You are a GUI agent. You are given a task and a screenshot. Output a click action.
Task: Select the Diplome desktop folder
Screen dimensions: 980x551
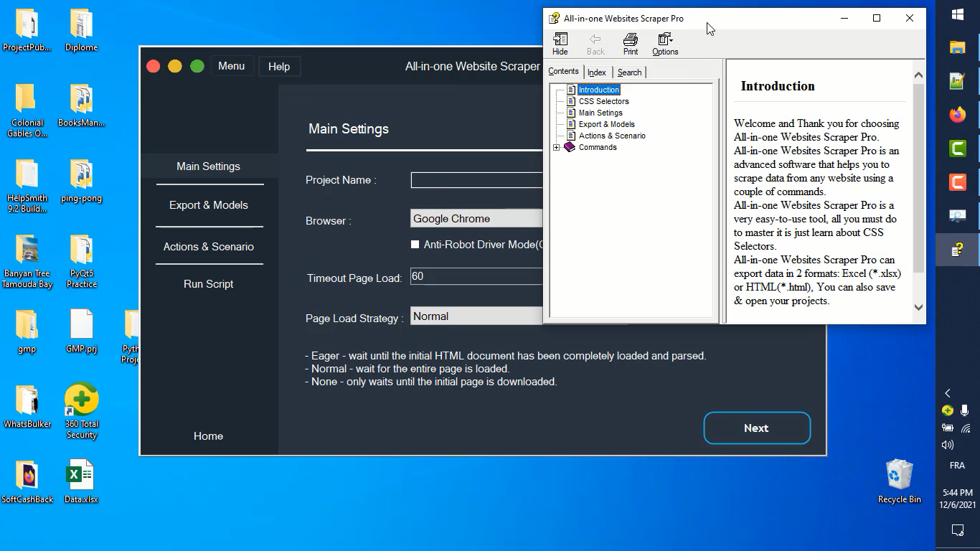[81, 30]
